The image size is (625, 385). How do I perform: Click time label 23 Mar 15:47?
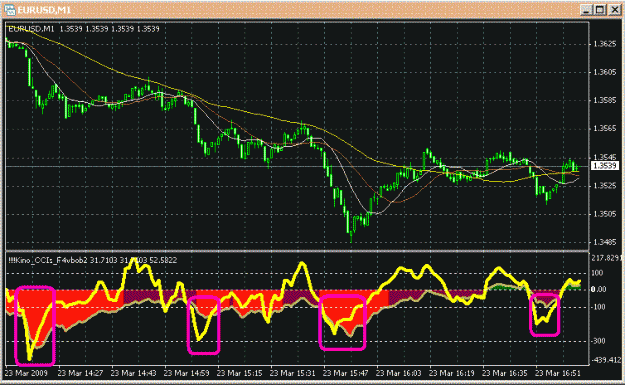coord(346,373)
